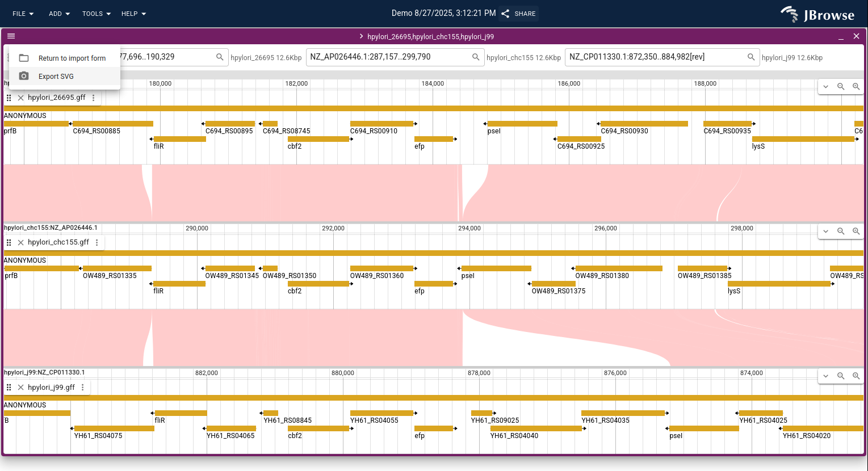The image size is (868, 471).
Task: Select gene feature YH61_RS04075
Action: point(114,428)
